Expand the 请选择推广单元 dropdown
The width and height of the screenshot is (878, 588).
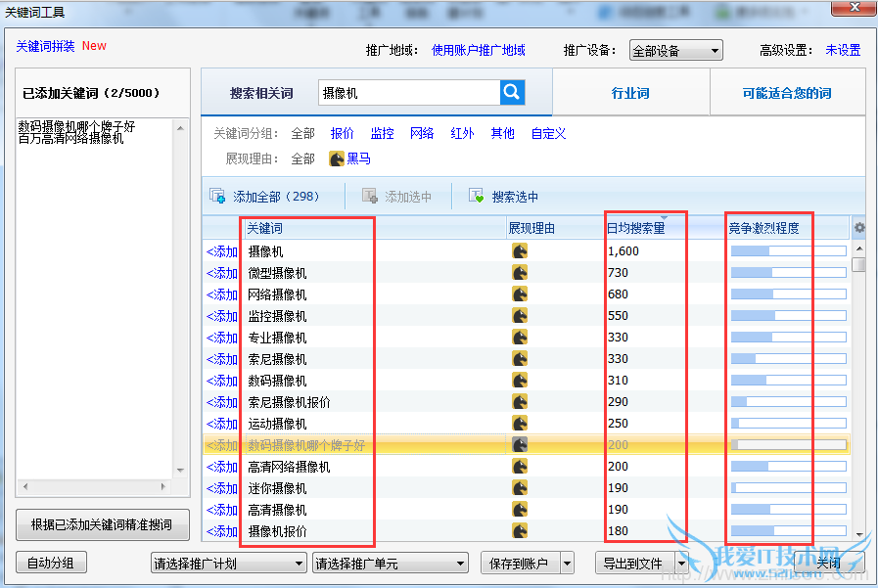click(x=390, y=564)
